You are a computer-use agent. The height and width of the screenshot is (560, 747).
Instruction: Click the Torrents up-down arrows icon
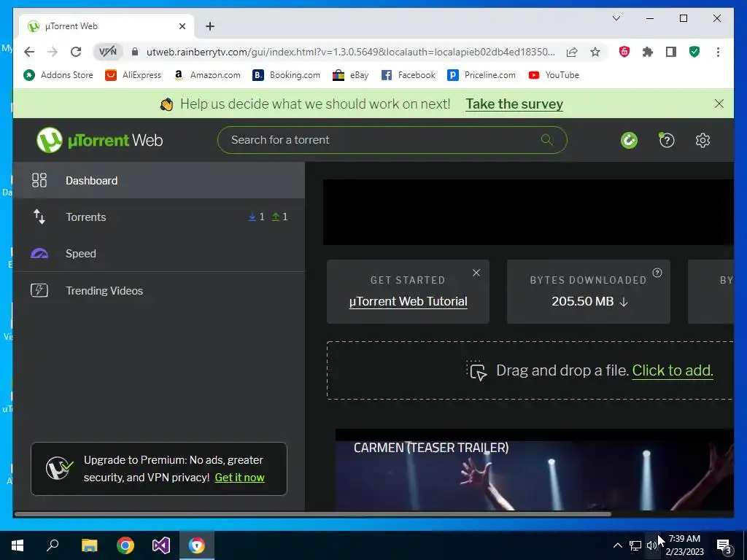tap(39, 217)
